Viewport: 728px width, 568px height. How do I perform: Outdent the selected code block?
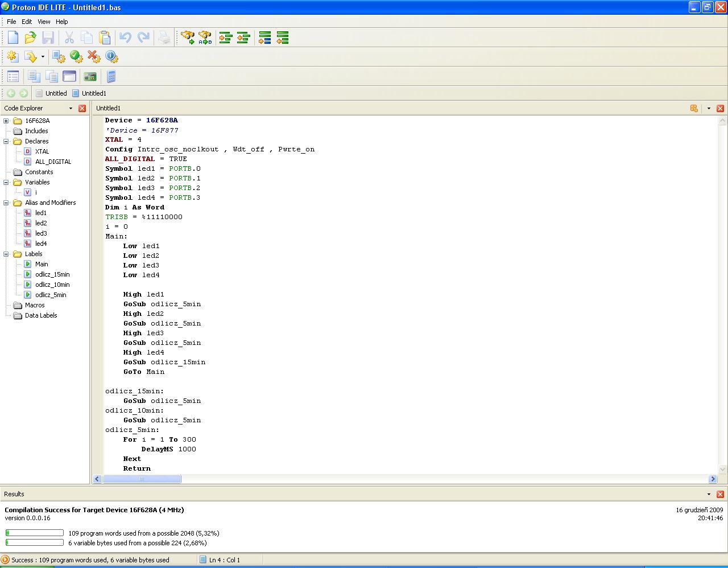point(243,38)
